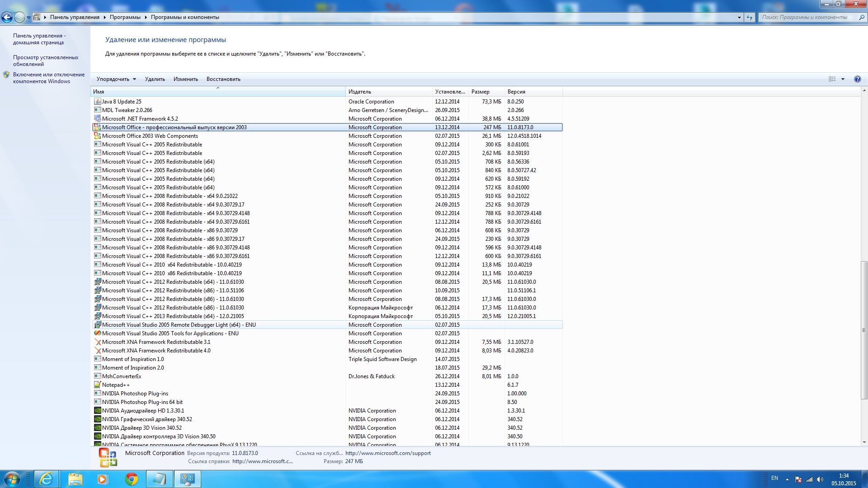Click the Microsoft XNA Framework 3.1 icon
Image resolution: width=868 pixels, height=488 pixels.
[x=97, y=342]
